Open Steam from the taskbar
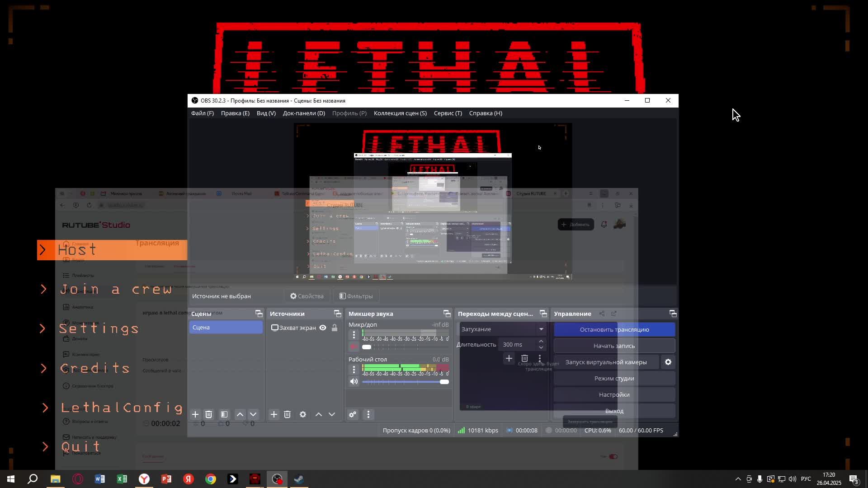The image size is (868, 488). (x=299, y=479)
